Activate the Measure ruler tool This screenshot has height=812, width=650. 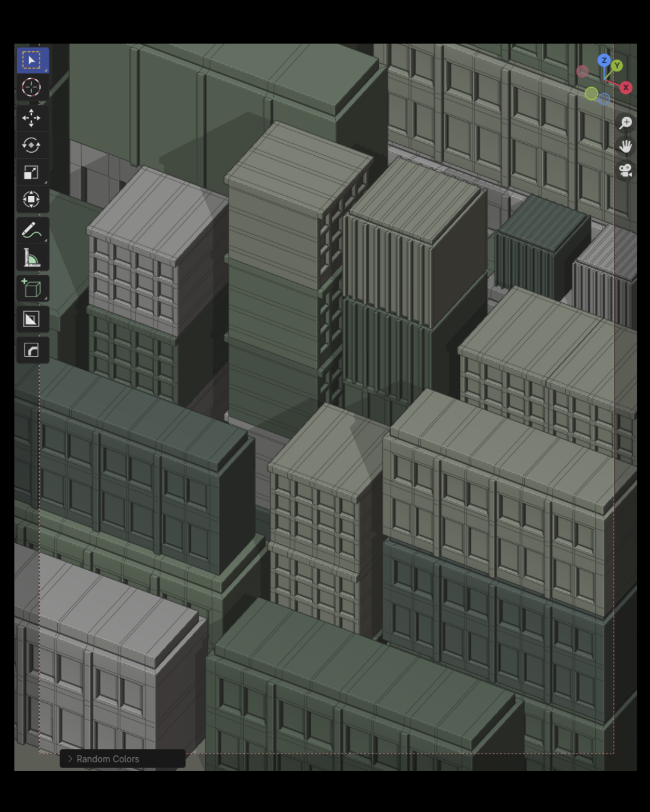pos(31,258)
